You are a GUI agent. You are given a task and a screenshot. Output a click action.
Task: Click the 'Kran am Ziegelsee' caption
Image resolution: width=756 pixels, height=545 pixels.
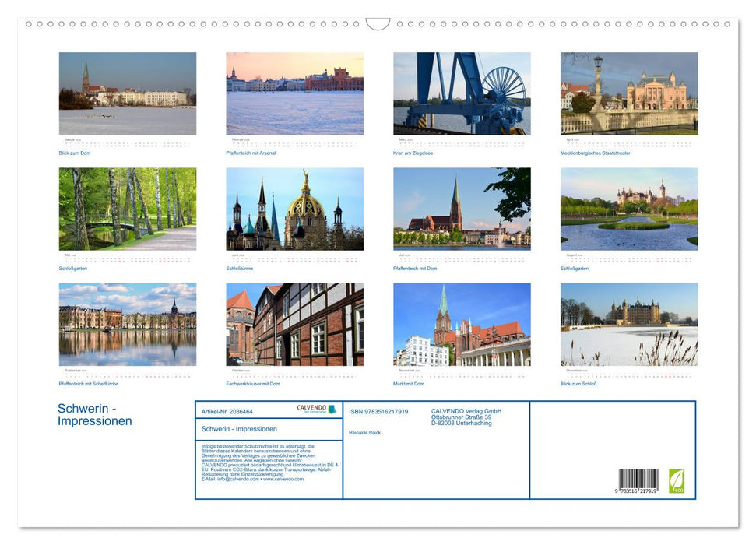(414, 153)
